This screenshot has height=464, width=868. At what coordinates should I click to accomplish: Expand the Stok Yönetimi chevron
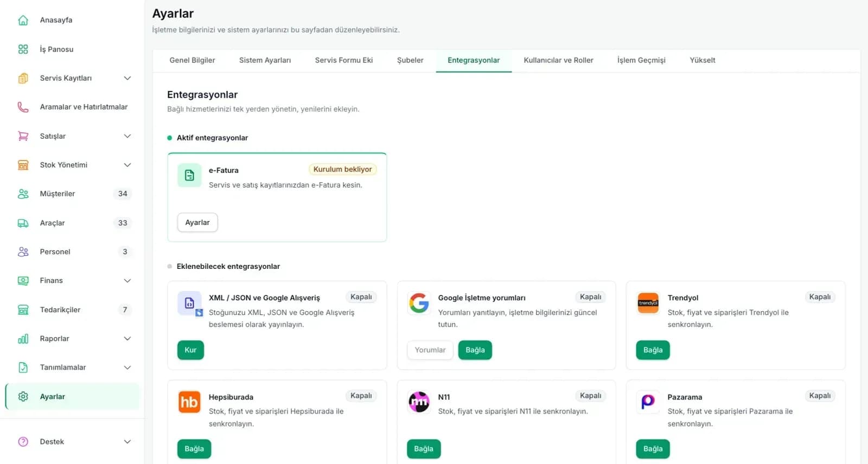(x=127, y=165)
